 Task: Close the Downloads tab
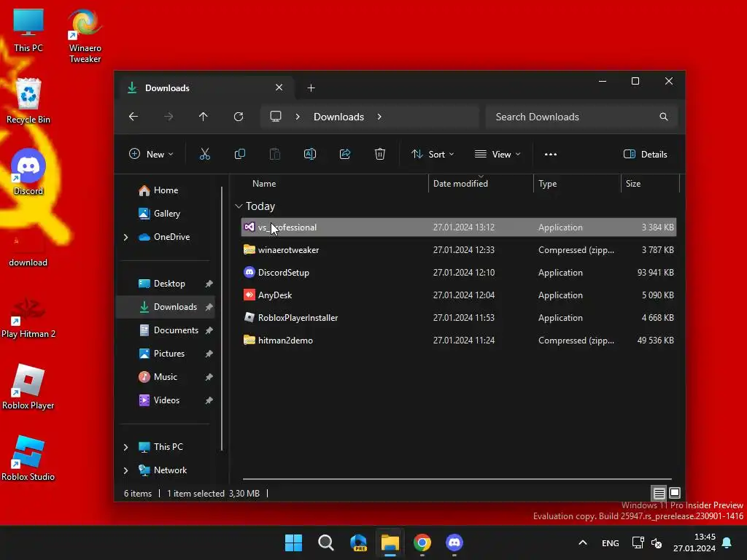pyautogui.click(x=279, y=87)
